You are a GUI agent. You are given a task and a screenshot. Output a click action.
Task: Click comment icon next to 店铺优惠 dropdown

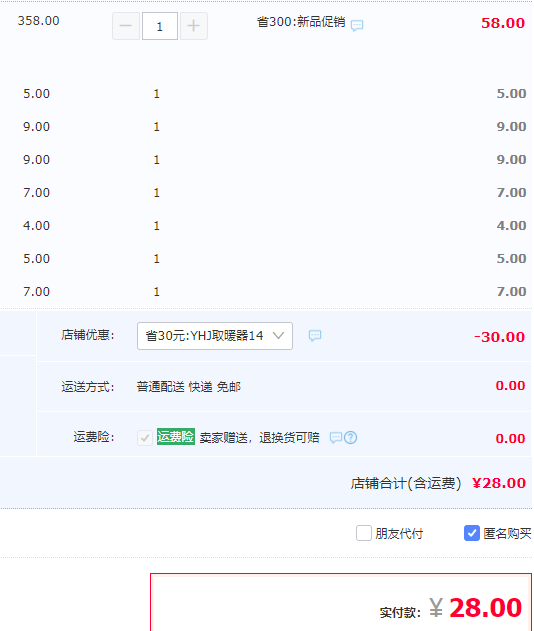point(315,335)
